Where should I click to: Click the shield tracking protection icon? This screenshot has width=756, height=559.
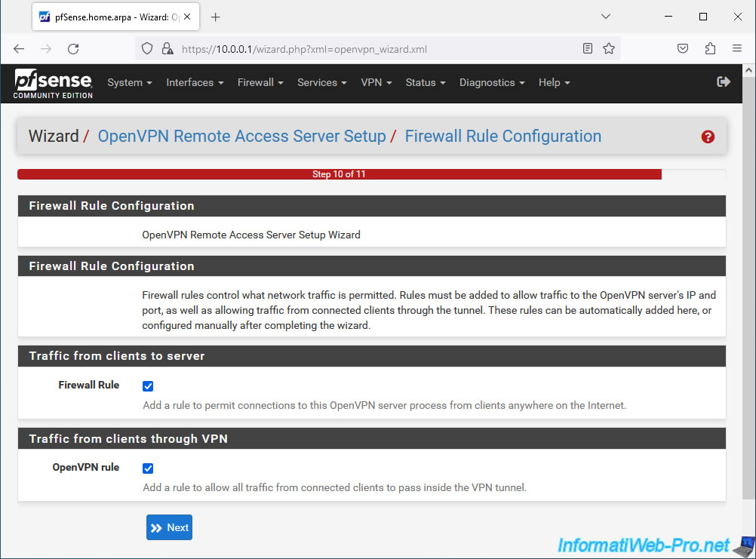[147, 49]
